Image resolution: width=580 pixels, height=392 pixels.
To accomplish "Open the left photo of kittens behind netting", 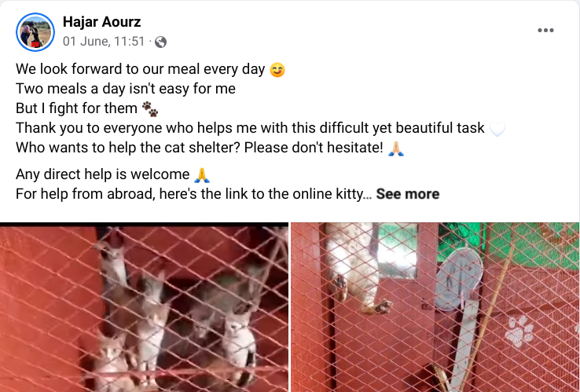I will tap(144, 307).
